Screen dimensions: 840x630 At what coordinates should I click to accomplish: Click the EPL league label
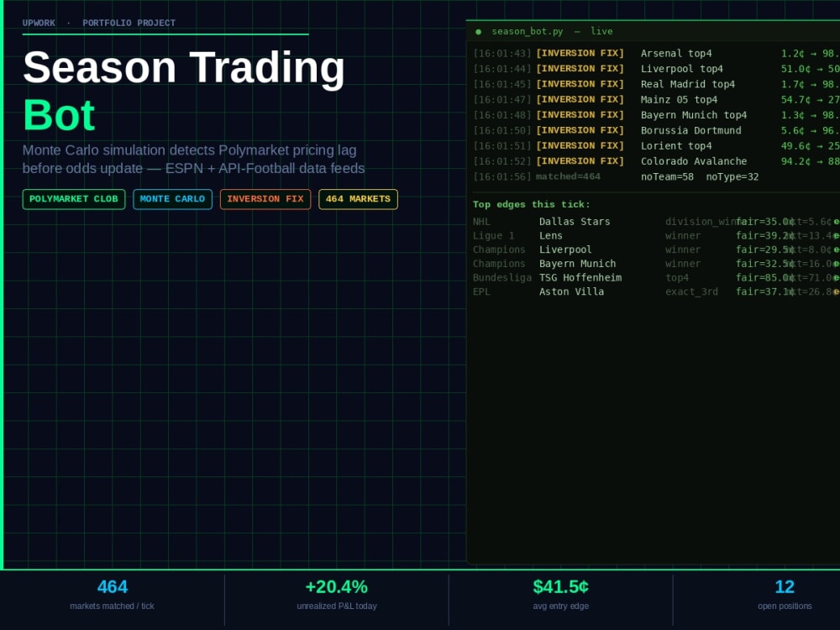(481, 291)
